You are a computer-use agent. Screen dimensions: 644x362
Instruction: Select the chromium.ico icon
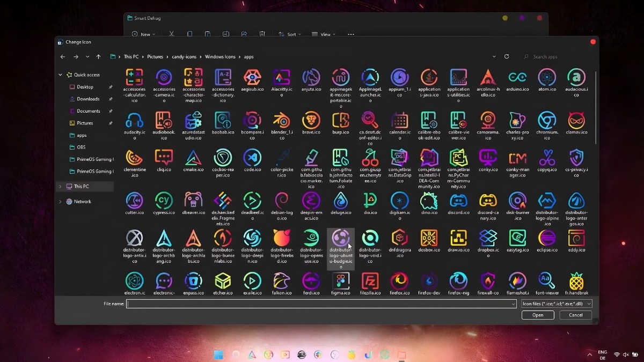coord(547,123)
